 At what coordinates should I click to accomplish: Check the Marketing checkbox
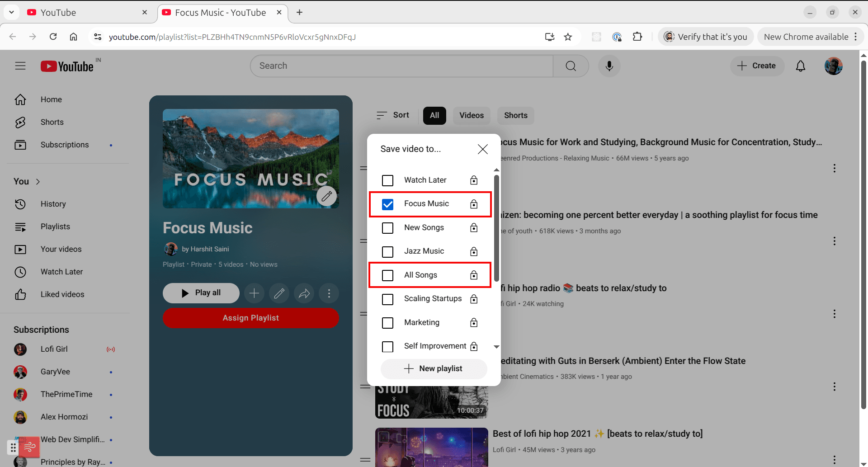click(x=387, y=323)
